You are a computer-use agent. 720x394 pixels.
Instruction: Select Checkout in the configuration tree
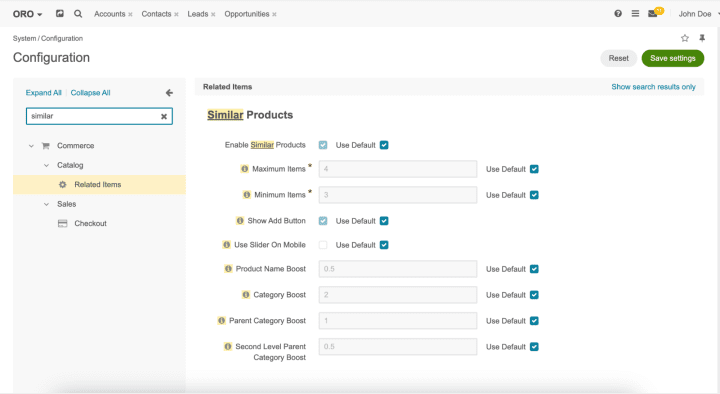click(90, 223)
